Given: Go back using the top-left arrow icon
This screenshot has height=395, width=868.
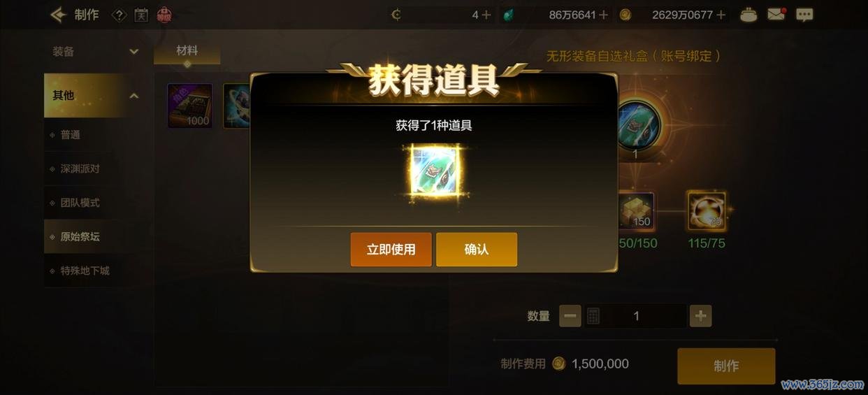Looking at the screenshot, I should coord(58,15).
